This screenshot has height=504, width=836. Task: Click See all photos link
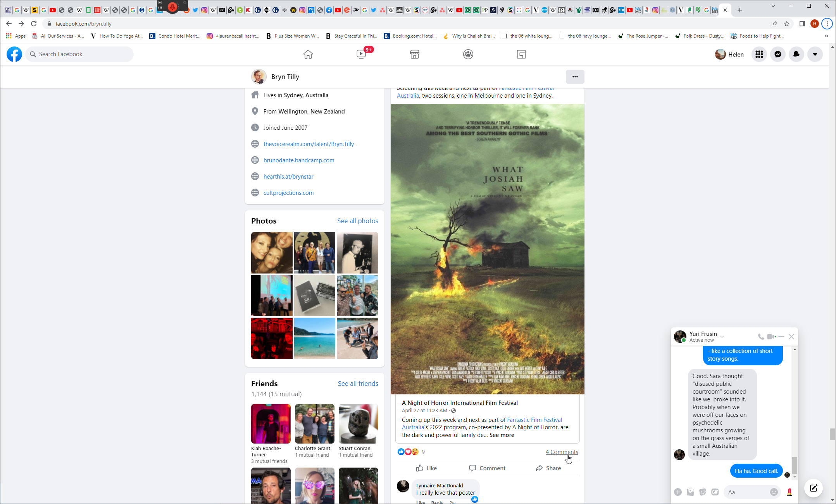coord(357,221)
